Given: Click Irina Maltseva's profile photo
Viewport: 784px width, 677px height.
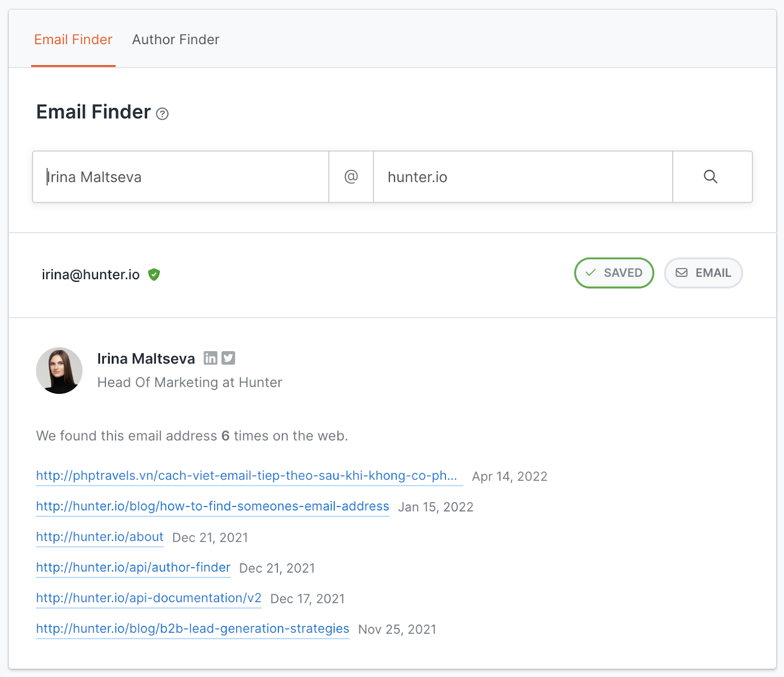Looking at the screenshot, I should [59, 370].
